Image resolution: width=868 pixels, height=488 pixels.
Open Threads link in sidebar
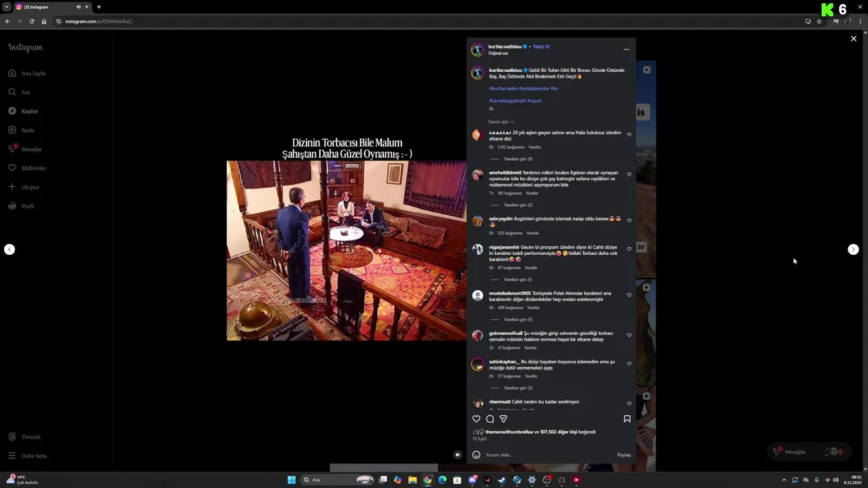(24, 437)
